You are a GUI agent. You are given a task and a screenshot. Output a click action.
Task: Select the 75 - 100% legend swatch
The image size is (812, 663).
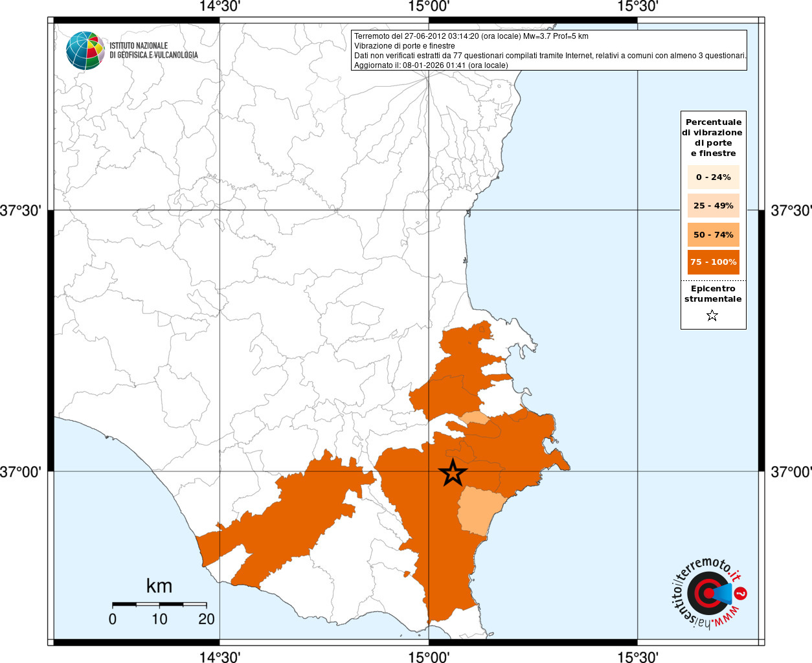tap(714, 262)
